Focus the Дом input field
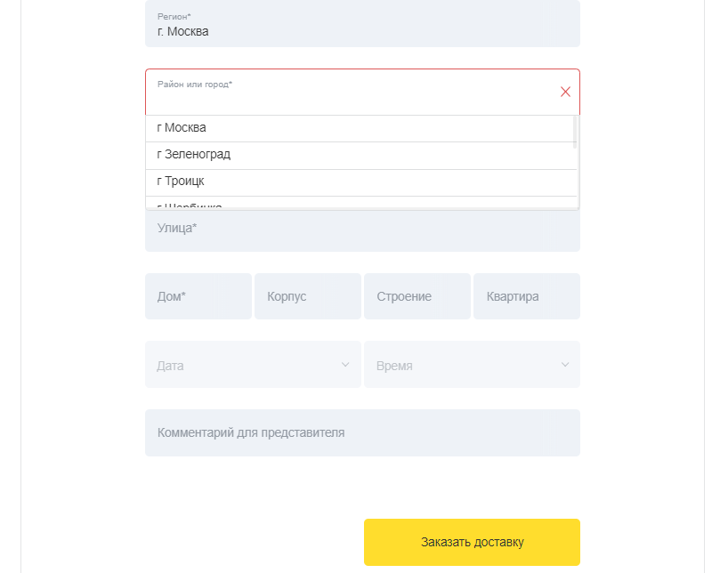This screenshot has height=573, width=728. tap(198, 296)
